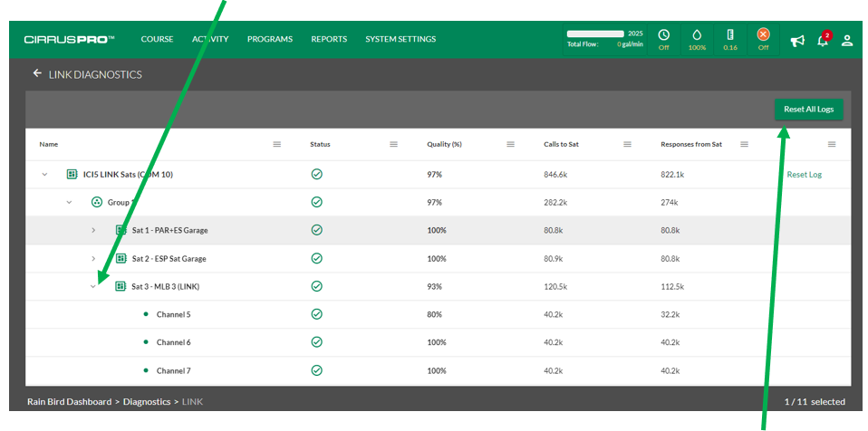Go to Rain Bird Dashboard breadcrumb

[69, 402]
